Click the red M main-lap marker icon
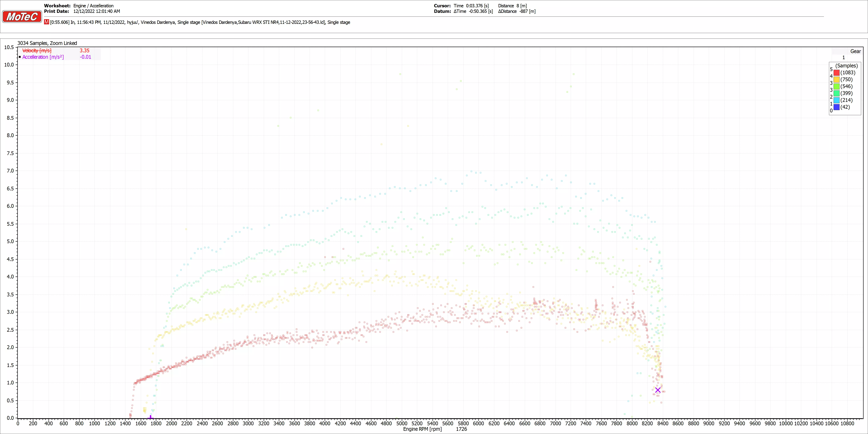 46,22
